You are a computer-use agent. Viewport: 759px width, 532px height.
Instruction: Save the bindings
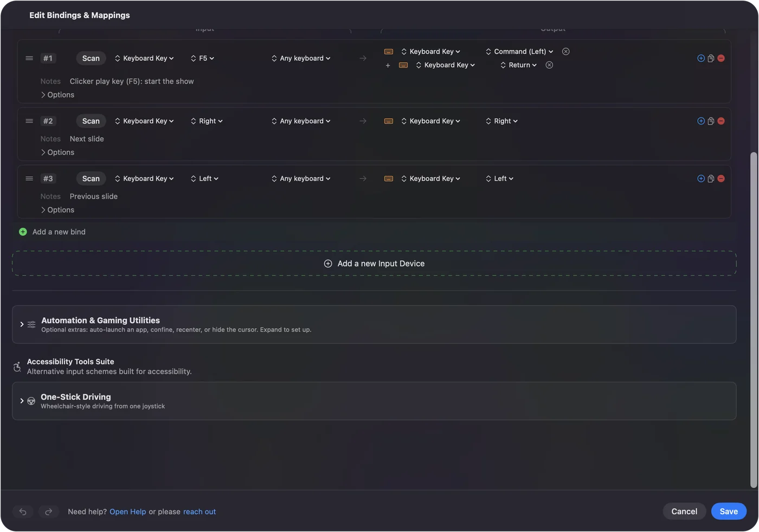click(729, 511)
